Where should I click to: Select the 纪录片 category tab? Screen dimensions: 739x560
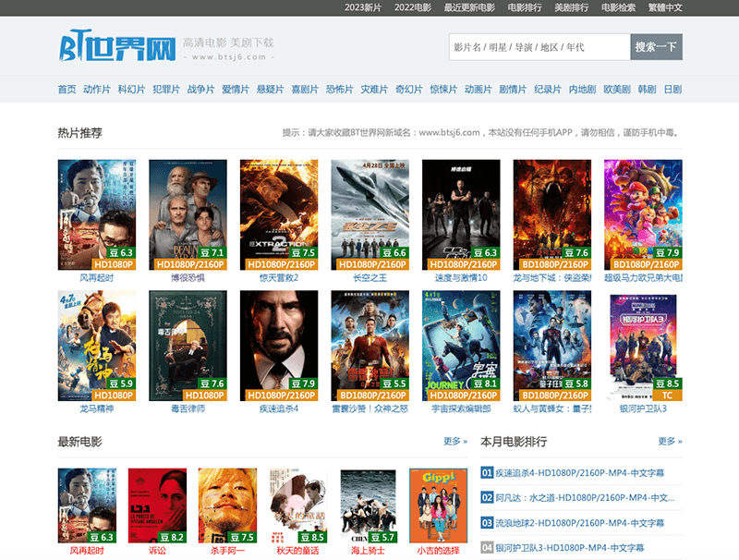pyautogui.click(x=548, y=89)
